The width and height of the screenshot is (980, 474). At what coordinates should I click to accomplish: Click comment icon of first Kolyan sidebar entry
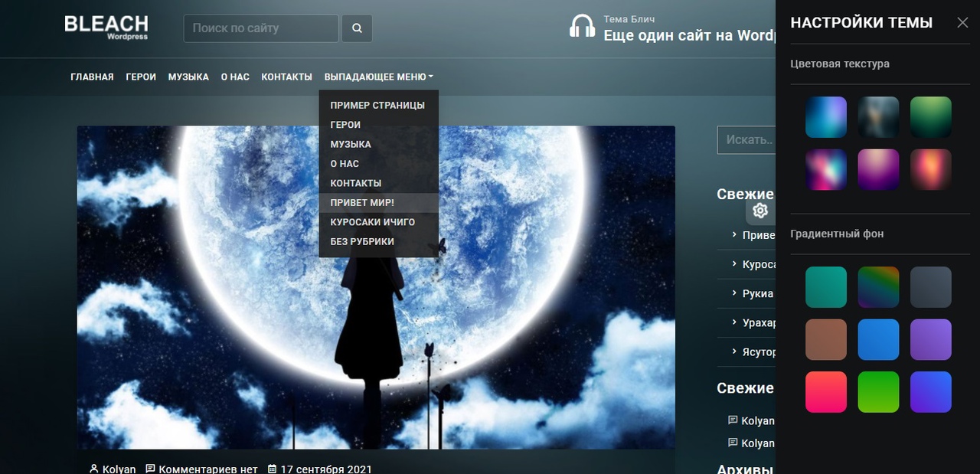coord(733,420)
